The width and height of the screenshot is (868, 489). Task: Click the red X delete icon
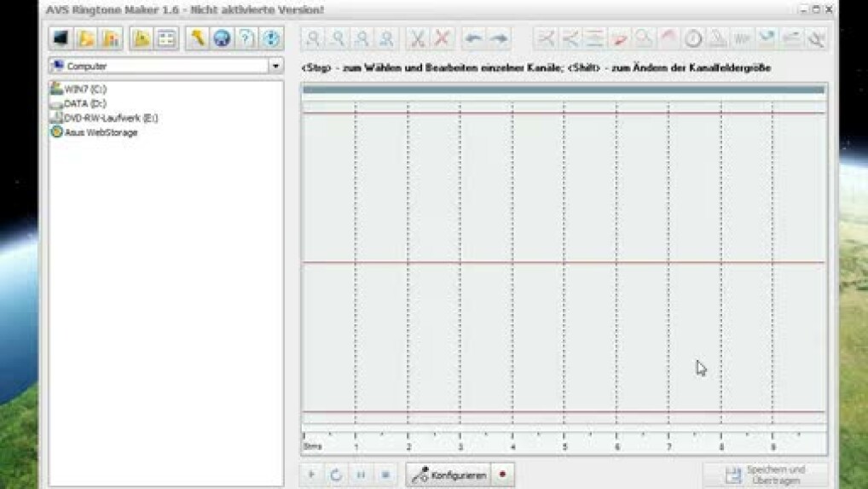(x=442, y=38)
